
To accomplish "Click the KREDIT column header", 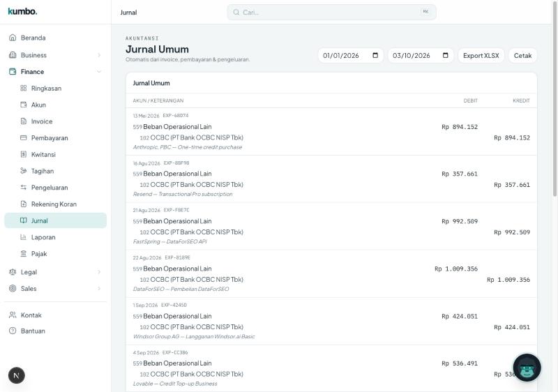I will 521,100.
